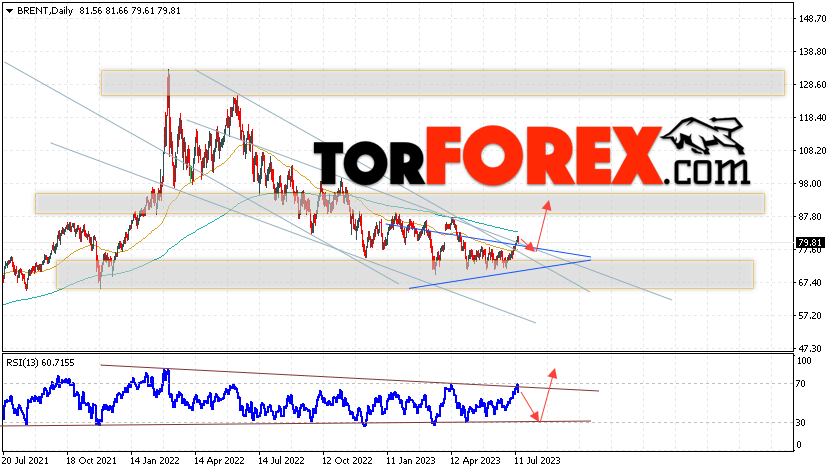Click the 148.70 price axis label

813,19
